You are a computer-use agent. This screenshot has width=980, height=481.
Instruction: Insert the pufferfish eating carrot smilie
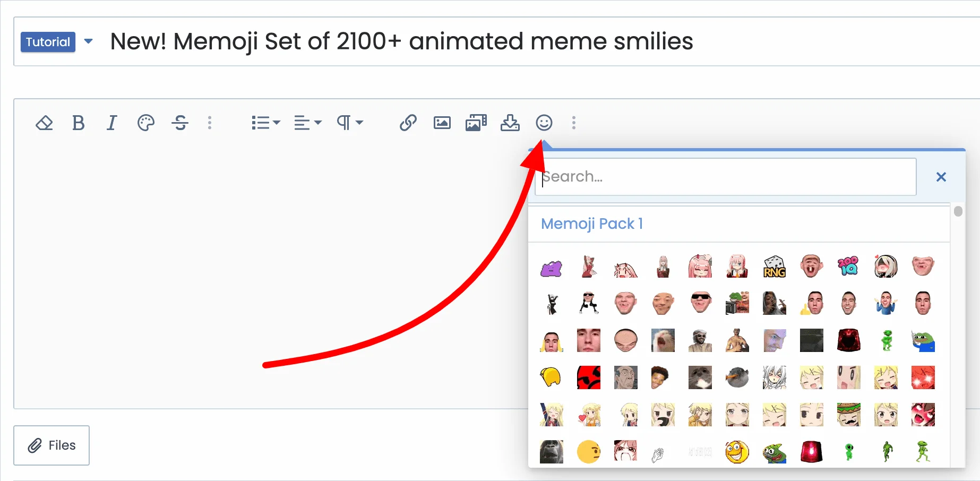pos(737,377)
